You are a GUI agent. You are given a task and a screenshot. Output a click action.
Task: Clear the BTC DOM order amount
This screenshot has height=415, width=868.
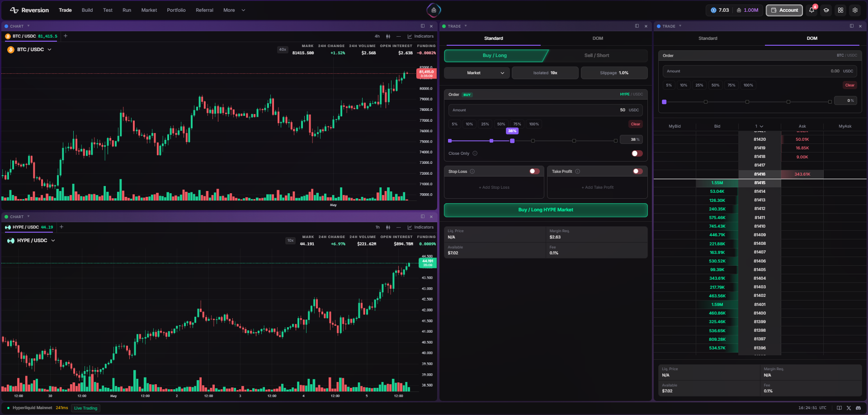pos(849,85)
